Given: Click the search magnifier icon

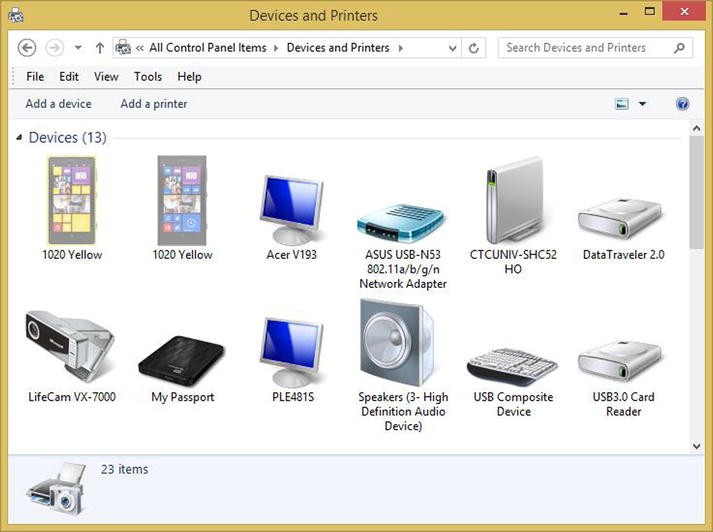Looking at the screenshot, I should 679,48.
